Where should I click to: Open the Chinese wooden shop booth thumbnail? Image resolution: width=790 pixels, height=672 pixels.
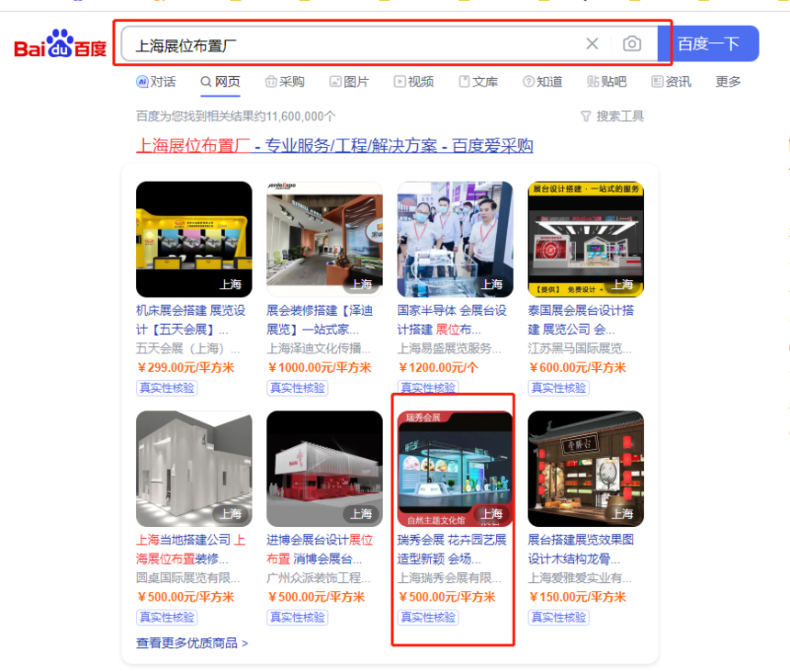tap(586, 468)
